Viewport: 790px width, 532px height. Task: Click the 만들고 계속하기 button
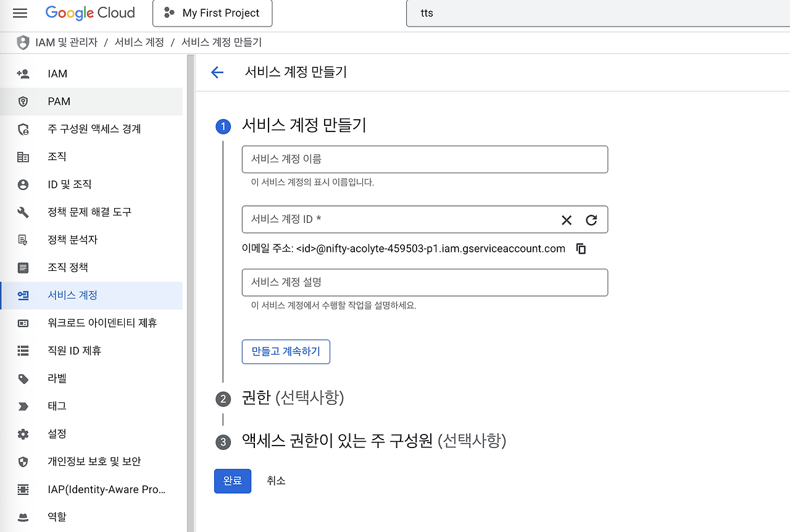pos(286,352)
